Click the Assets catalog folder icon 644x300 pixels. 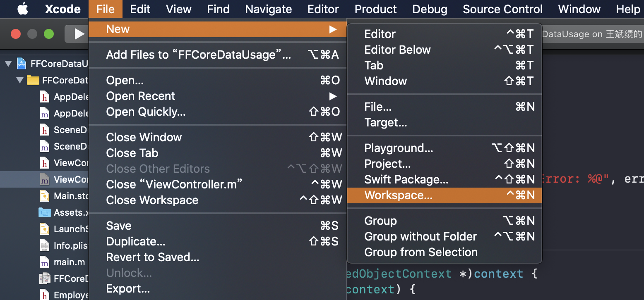[x=44, y=212]
